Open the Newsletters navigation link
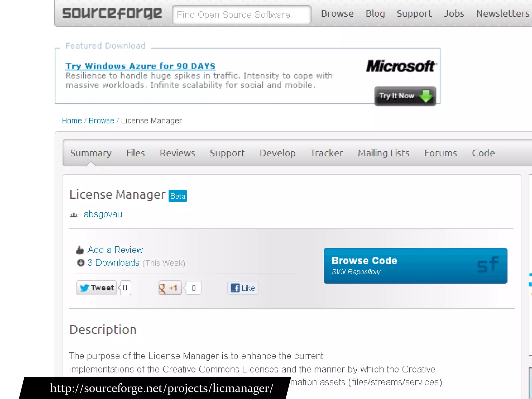 tap(503, 14)
